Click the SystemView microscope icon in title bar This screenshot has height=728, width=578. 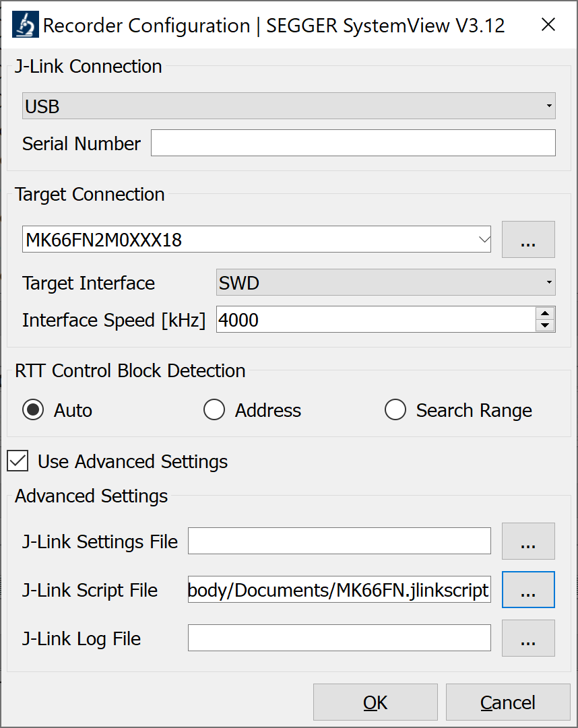tap(26, 26)
